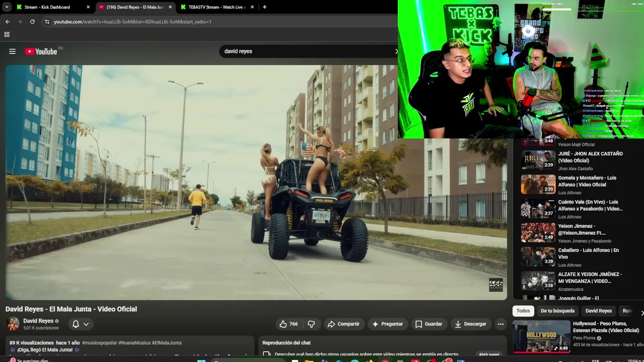Click 'ALZATE X YEISON JIMÉNEZ - MI VENGANZA' title
The image size is (644, 362).
[590, 278]
